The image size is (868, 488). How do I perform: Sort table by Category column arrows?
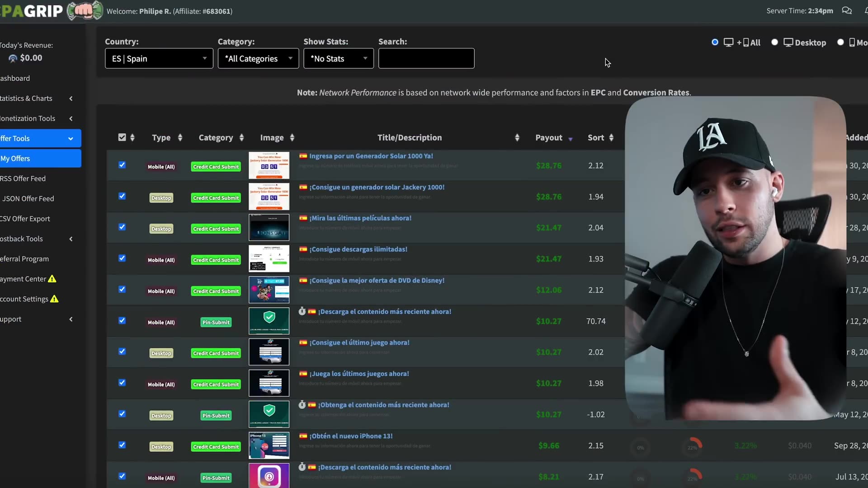(241, 137)
